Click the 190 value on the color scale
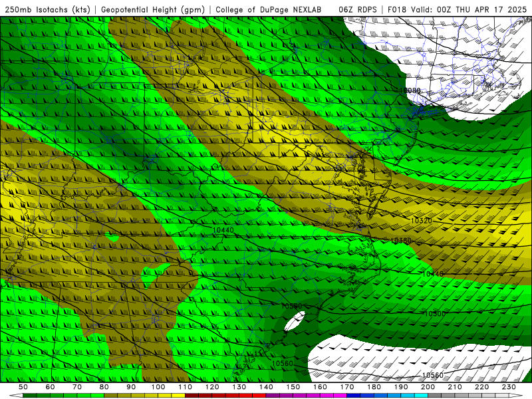This screenshot has height=399, width=532. pos(401,387)
